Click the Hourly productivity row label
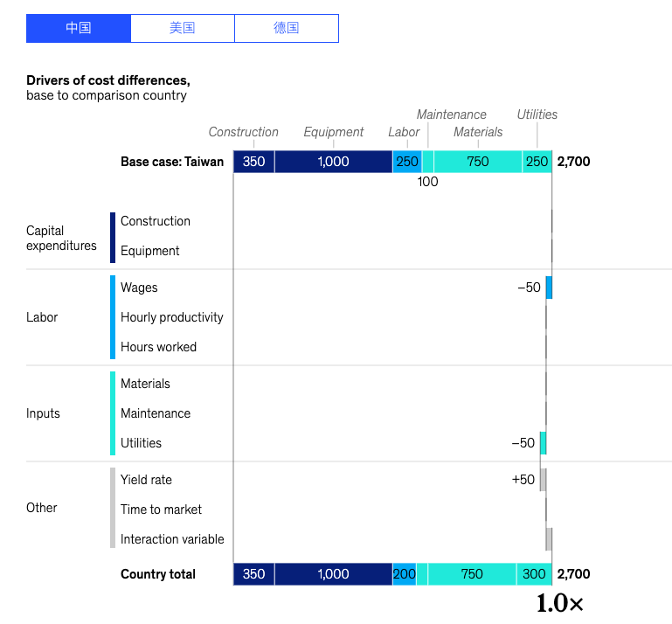 pos(172,317)
